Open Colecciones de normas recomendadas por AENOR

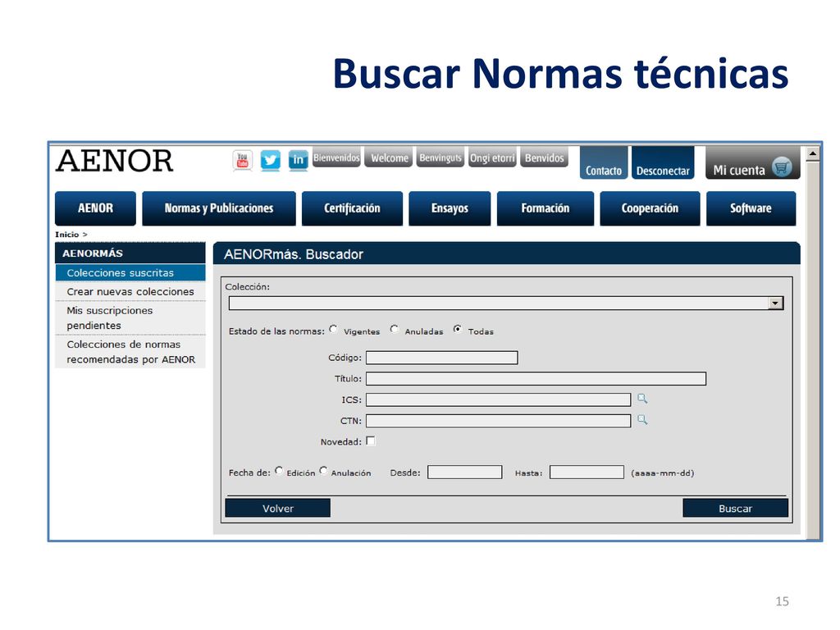[130, 351]
